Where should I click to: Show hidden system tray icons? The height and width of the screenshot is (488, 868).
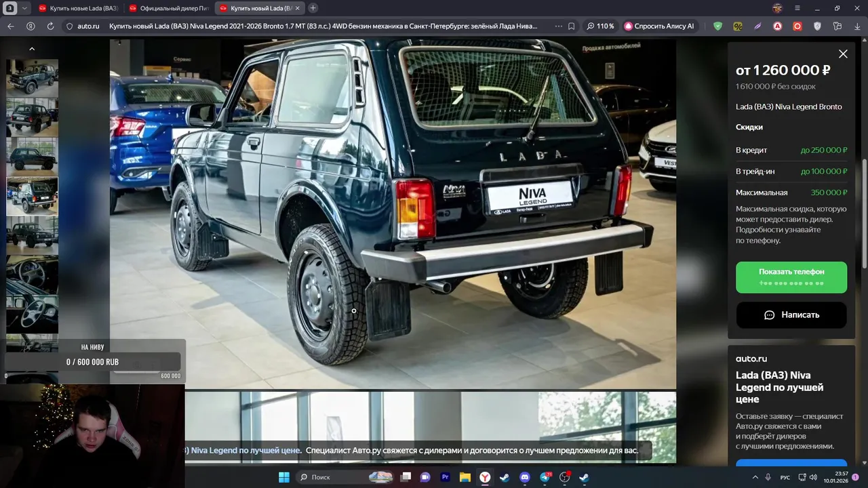click(x=755, y=477)
